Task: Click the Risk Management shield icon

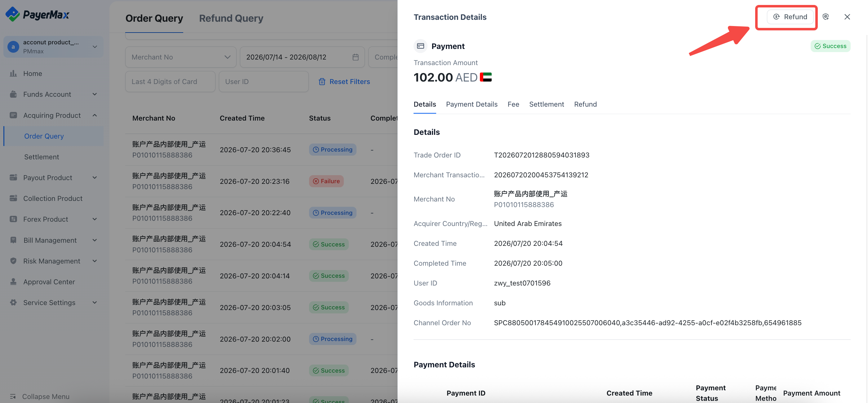Action: (x=13, y=261)
